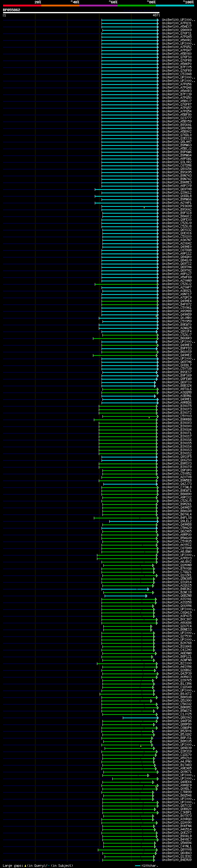Screen dimensions: 197x868
Task: Click the green alignment bar for UniRef100_Q49HE2
Action: pos(125,355)
